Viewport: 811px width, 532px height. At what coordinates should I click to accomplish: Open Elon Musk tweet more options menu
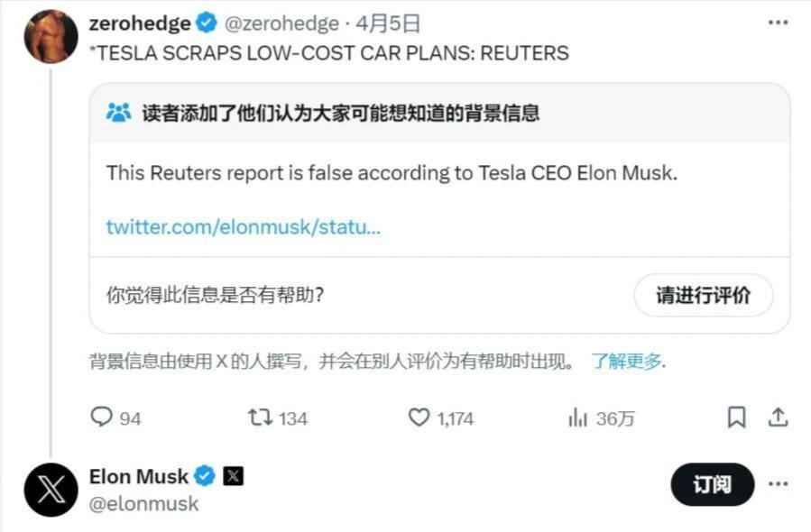pyautogui.click(x=778, y=484)
